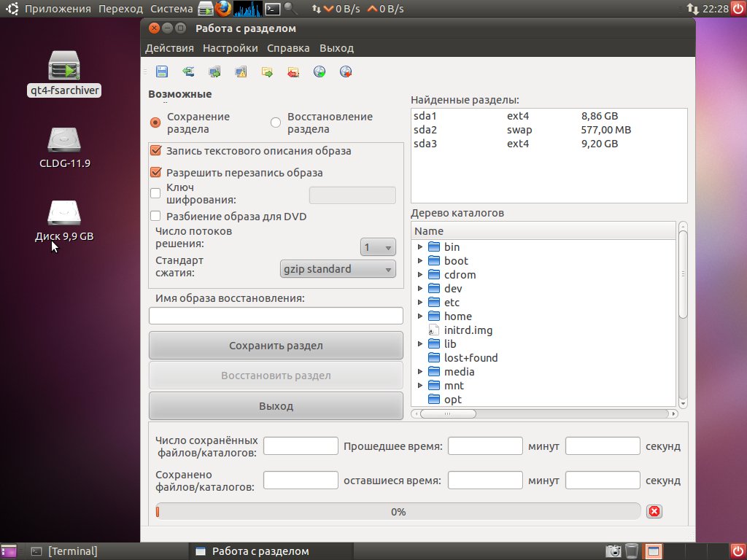The image size is (747, 560).
Task: Select the Сохранение раздела radio button
Action: coord(155,122)
